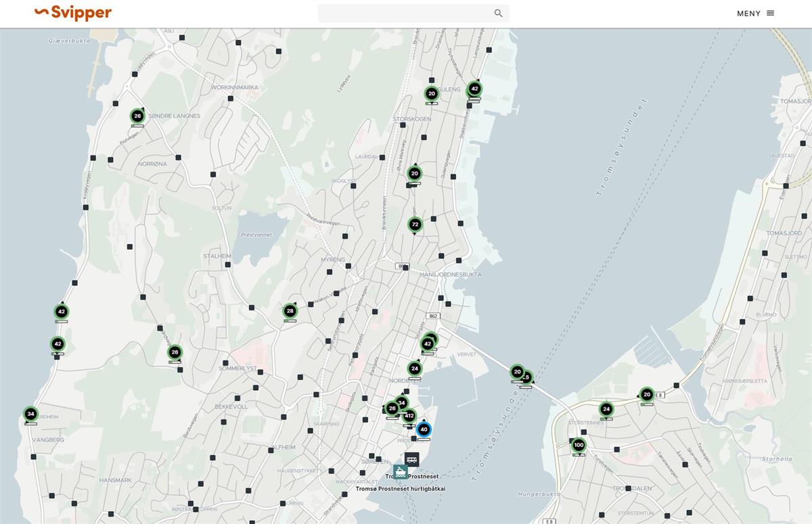
Task: Select the bus 412 marker
Action: 409,416
